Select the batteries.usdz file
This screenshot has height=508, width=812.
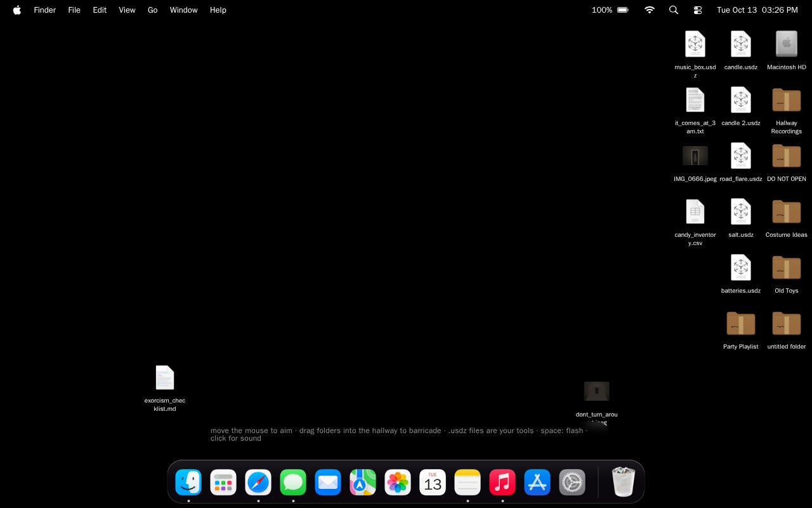coord(741,268)
